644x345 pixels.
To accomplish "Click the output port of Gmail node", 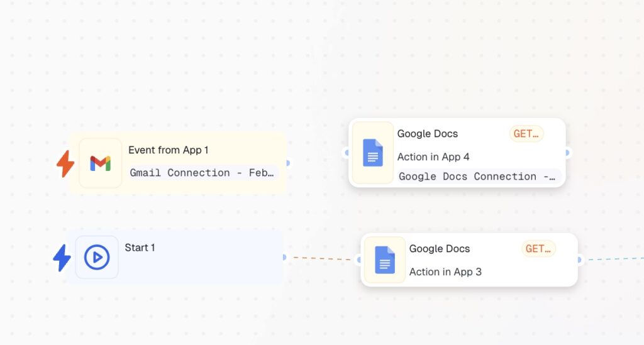I will (287, 163).
